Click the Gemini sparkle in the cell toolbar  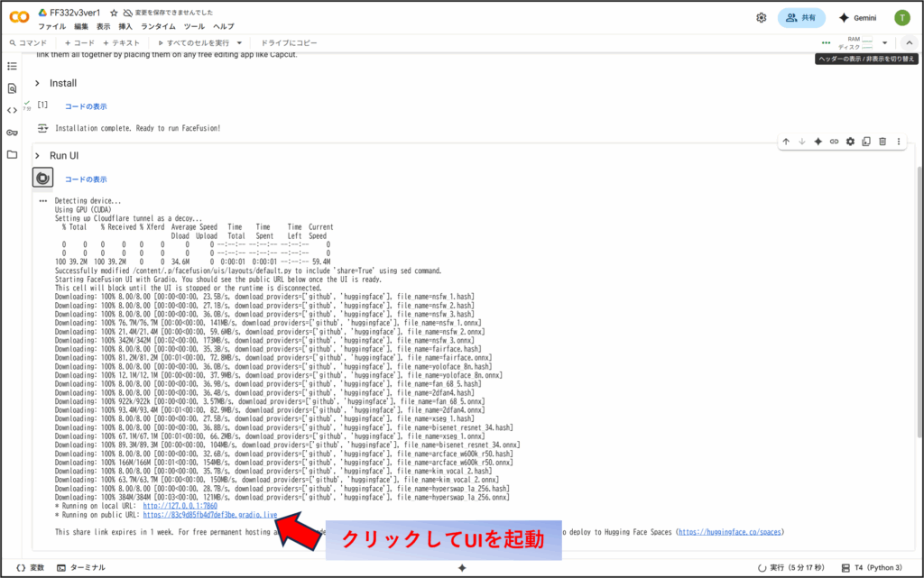point(818,142)
